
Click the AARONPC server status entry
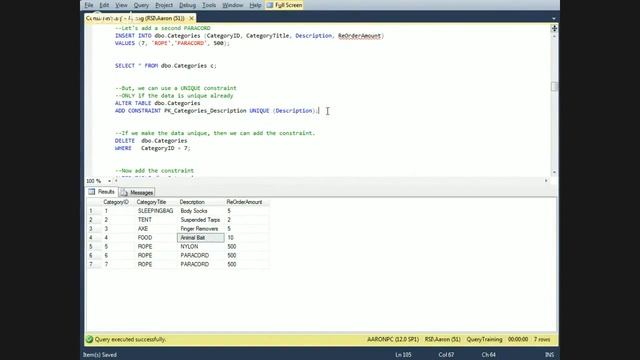click(393, 340)
